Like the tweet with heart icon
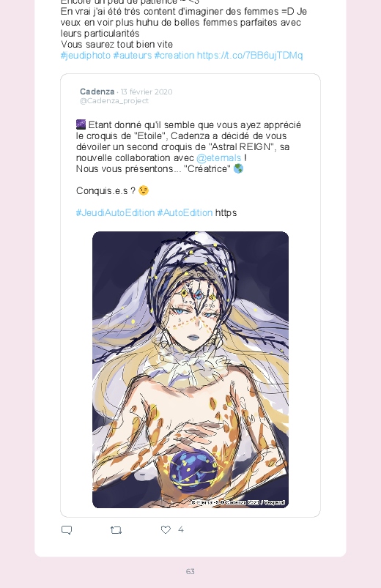This screenshot has height=588, width=381. (166, 529)
